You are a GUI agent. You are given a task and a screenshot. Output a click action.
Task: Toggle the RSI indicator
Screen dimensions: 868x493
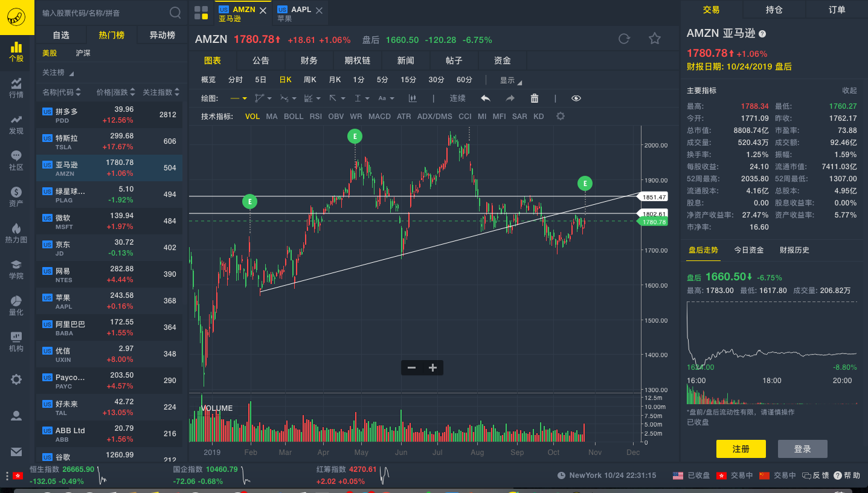pos(315,116)
